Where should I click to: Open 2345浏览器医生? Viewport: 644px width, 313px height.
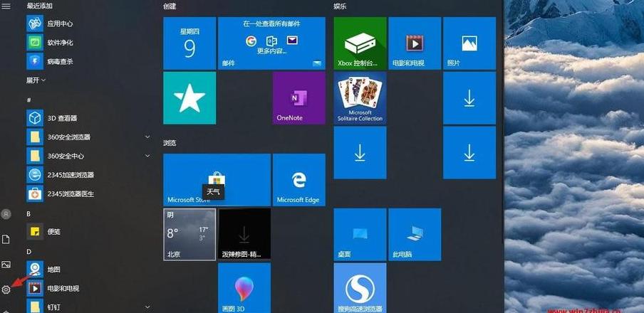click(x=90, y=193)
